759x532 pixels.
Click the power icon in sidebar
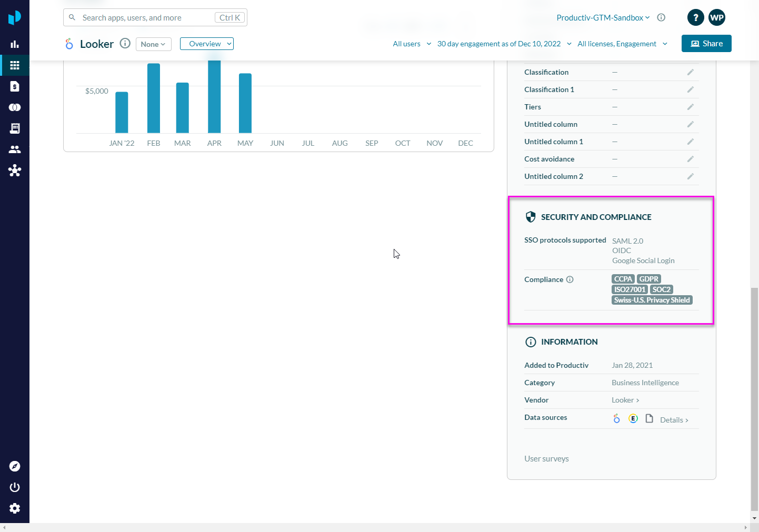[15, 487]
